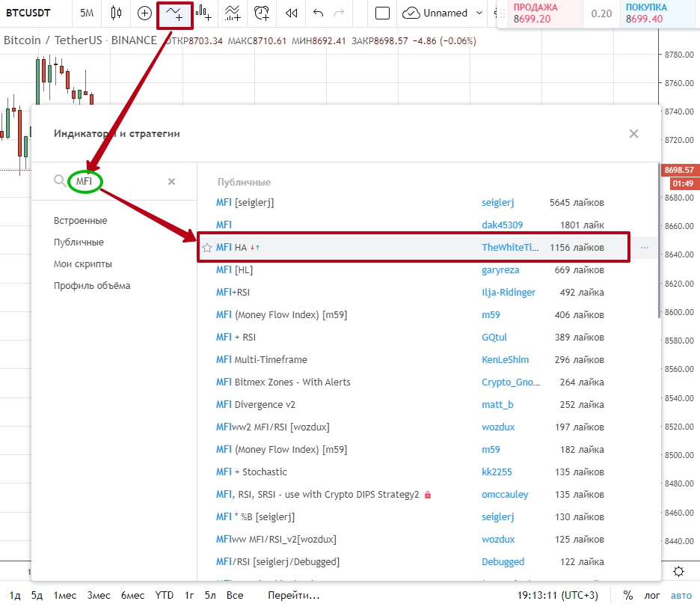700x607 pixels.
Task: Clear the MFI search field with X
Action: [x=171, y=181]
